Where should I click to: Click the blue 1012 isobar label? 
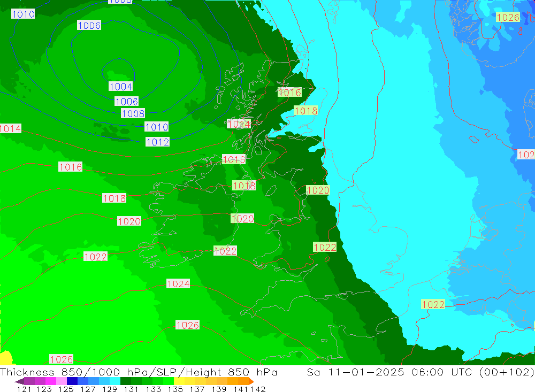click(158, 142)
